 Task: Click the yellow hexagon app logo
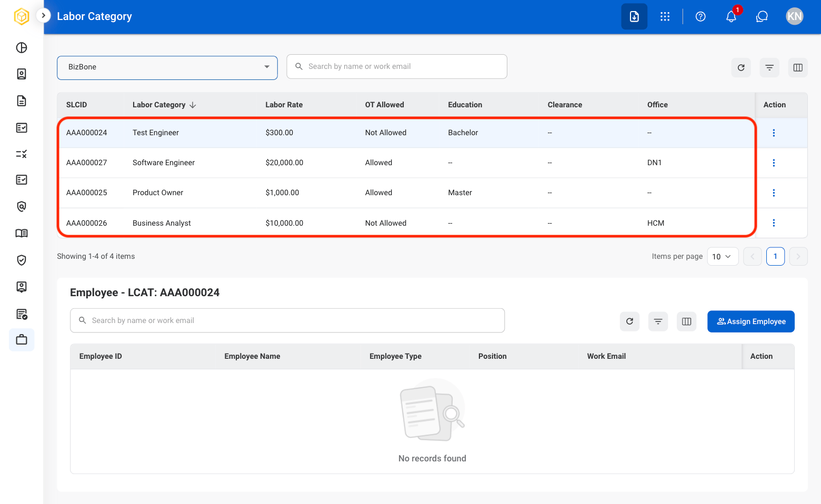coord(22,16)
